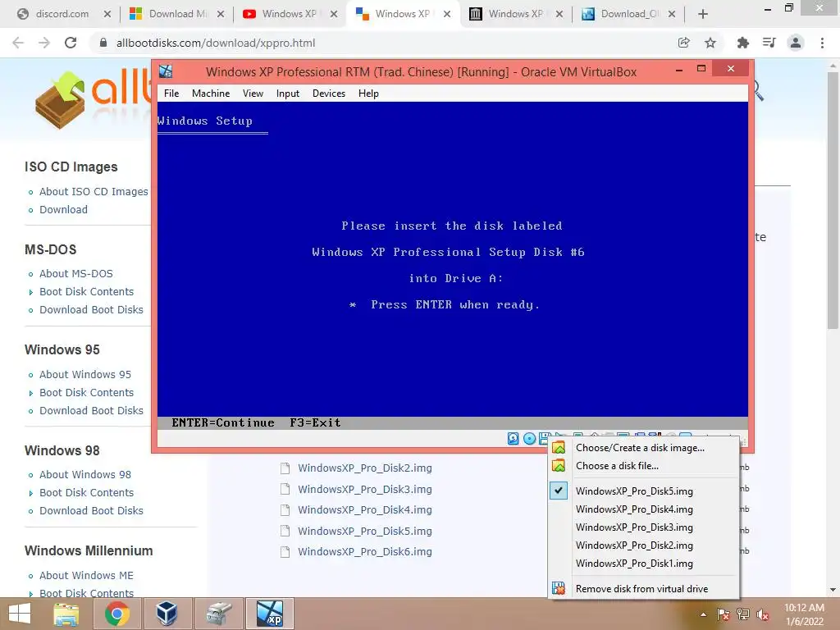Open the share page icon in address bar

[x=683, y=43]
